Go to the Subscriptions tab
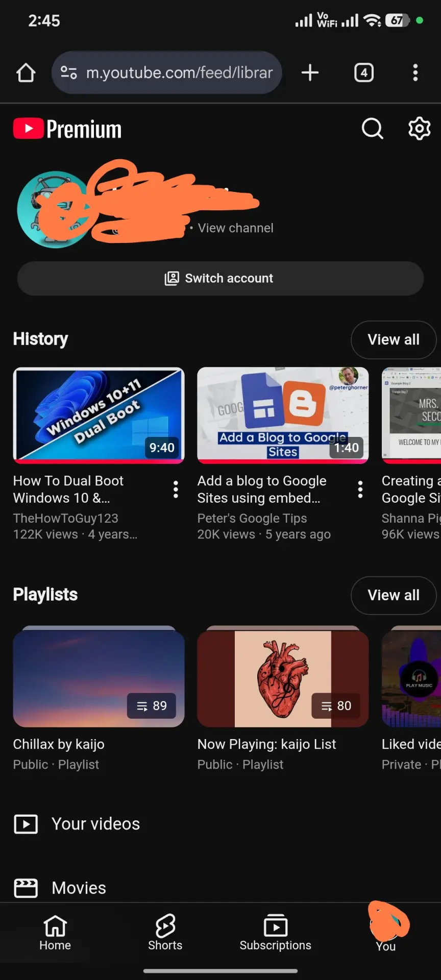 click(x=276, y=933)
